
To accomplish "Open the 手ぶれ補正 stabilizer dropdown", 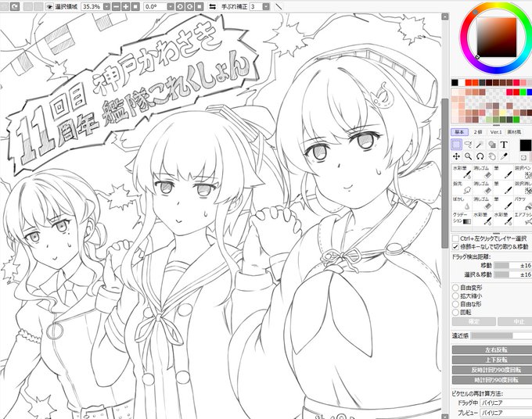I will (266, 6).
